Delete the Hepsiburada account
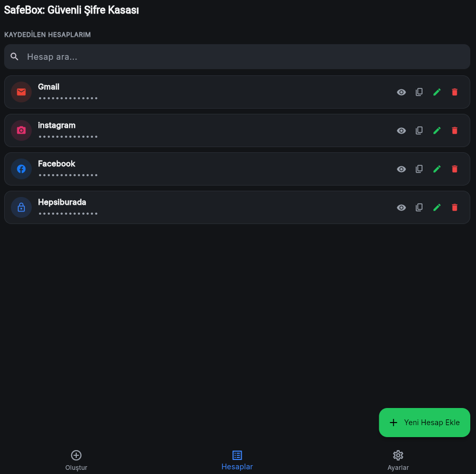 pyautogui.click(x=455, y=207)
